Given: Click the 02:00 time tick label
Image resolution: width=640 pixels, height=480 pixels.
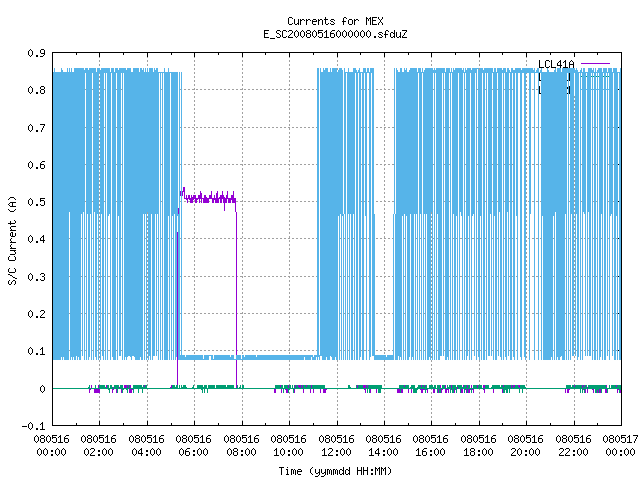Looking at the screenshot, I should pyautogui.click(x=98, y=452).
